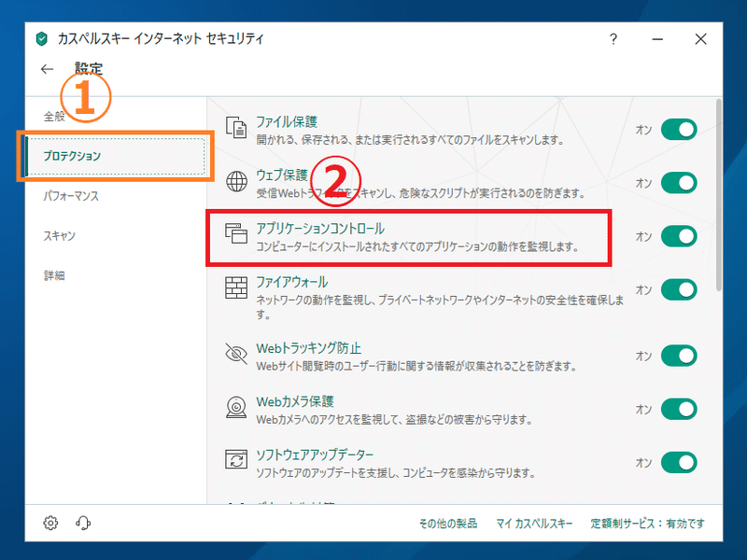
Task: Click the Webカメラ保護 description text
Action: click(x=394, y=419)
